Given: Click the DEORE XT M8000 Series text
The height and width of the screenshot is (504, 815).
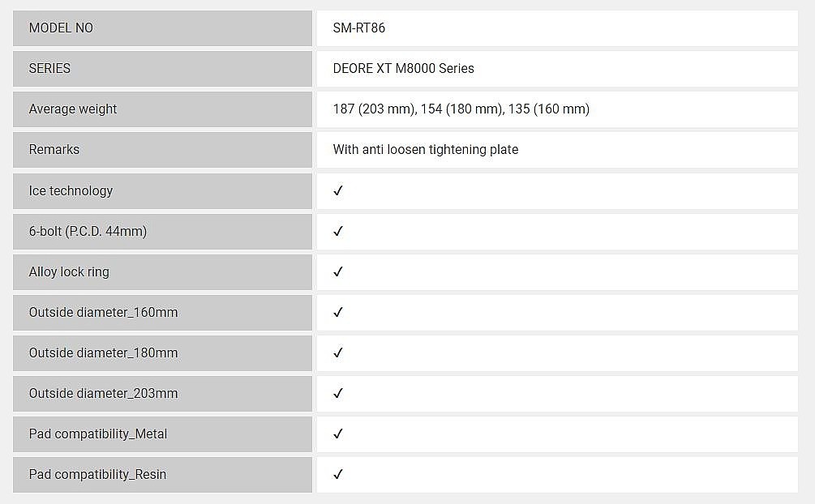Looking at the screenshot, I should 403,68.
